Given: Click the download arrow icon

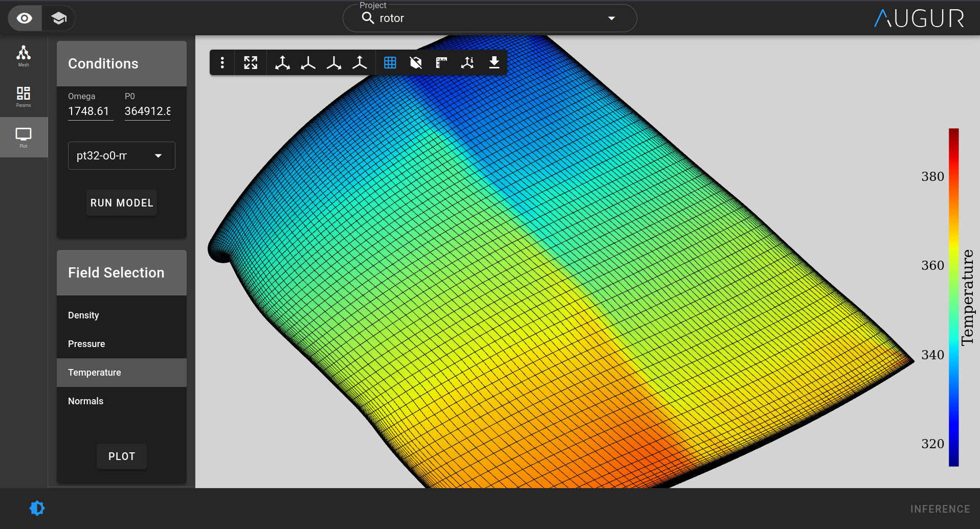Looking at the screenshot, I should click(494, 63).
